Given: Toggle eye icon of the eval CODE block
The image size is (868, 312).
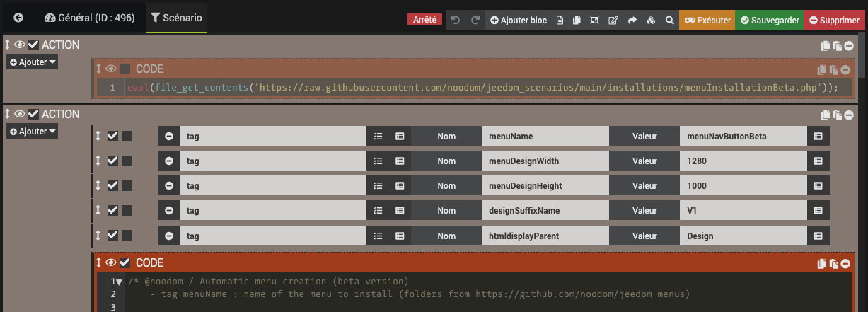Looking at the screenshot, I should (111, 69).
